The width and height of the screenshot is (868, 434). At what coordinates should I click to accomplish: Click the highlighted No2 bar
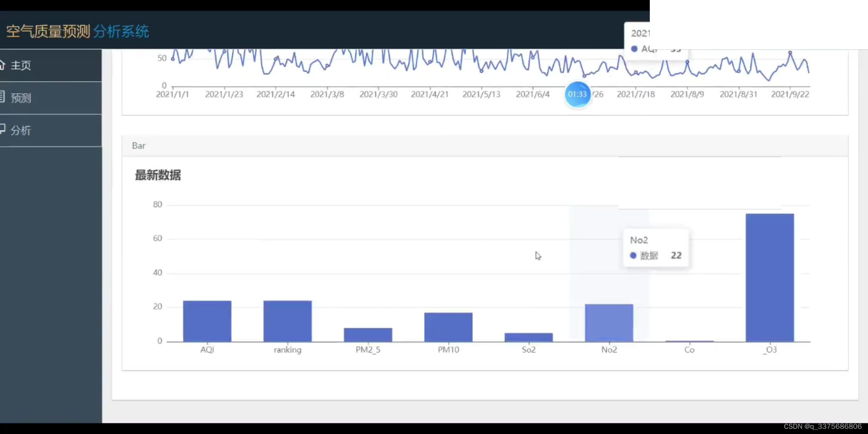[609, 323]
